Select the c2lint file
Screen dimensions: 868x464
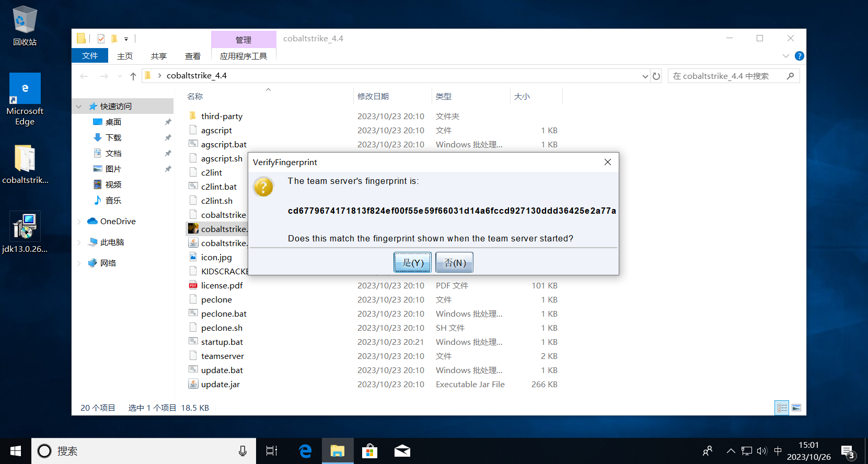pos(212,173)
